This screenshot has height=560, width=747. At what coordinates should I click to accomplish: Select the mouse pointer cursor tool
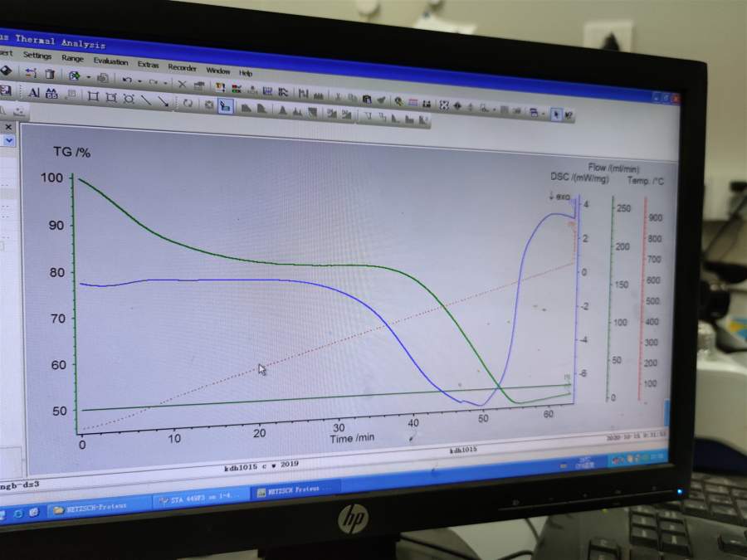tap(556, 114)
